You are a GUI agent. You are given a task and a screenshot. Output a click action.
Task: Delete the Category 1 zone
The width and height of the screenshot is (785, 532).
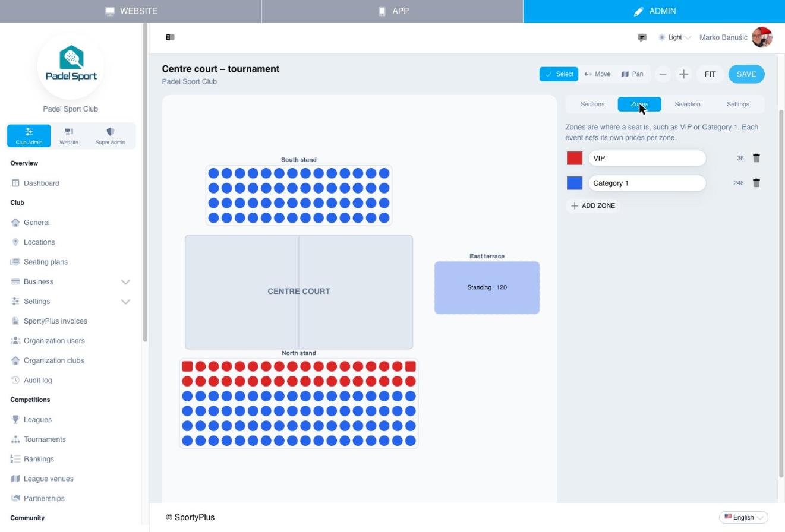(x=756, y=183)
